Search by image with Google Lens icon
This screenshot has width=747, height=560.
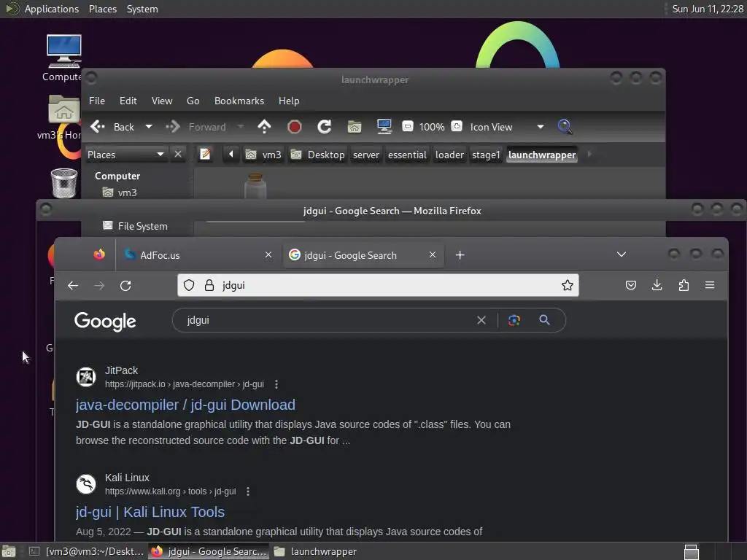pos(514,320)
